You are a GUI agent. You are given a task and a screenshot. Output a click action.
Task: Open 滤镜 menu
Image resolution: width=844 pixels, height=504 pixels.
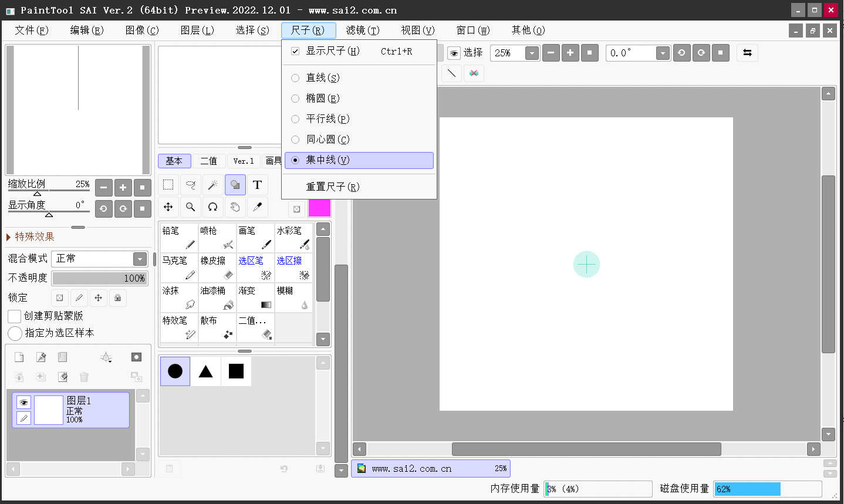click(363, 30)
